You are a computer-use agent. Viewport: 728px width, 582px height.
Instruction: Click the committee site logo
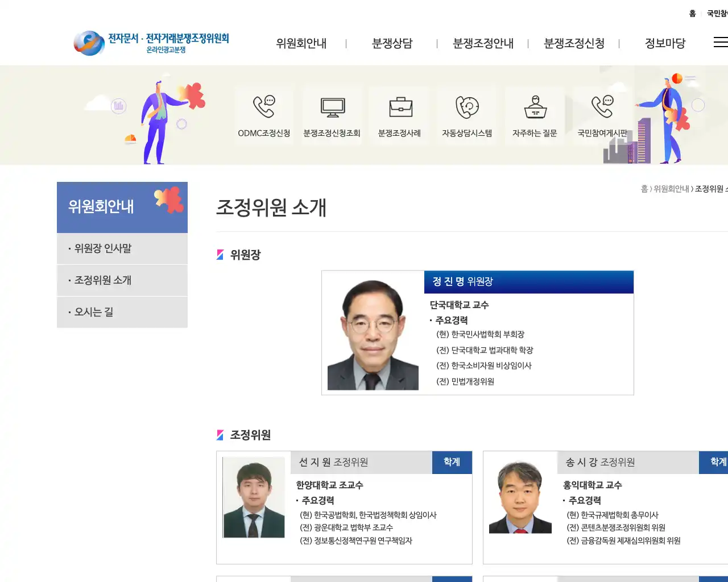pyautogui.click(x=150, y=41)
